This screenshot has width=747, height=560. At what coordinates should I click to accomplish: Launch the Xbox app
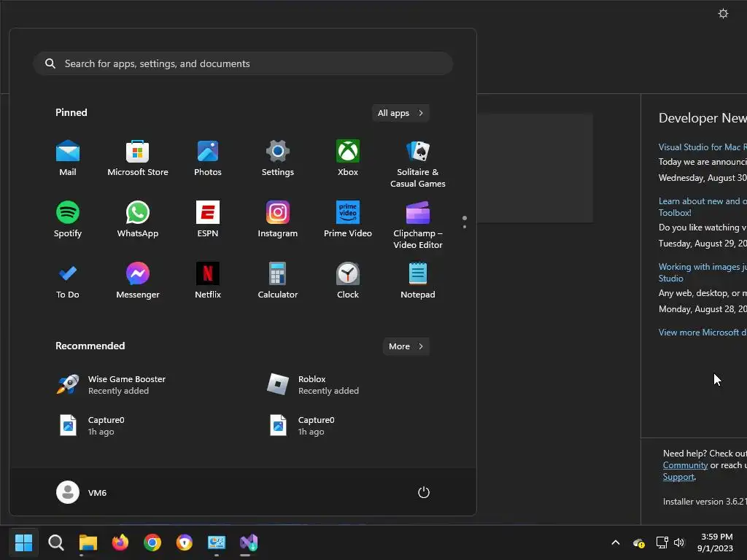[348, 158]
